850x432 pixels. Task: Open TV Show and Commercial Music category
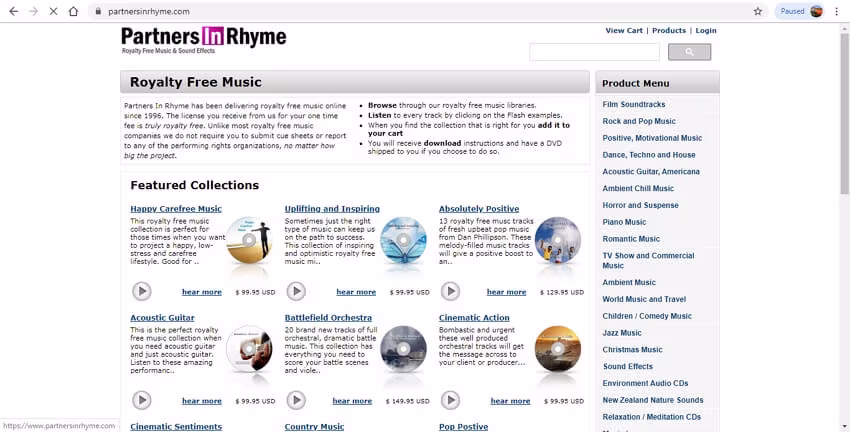[x=648, y=260]
